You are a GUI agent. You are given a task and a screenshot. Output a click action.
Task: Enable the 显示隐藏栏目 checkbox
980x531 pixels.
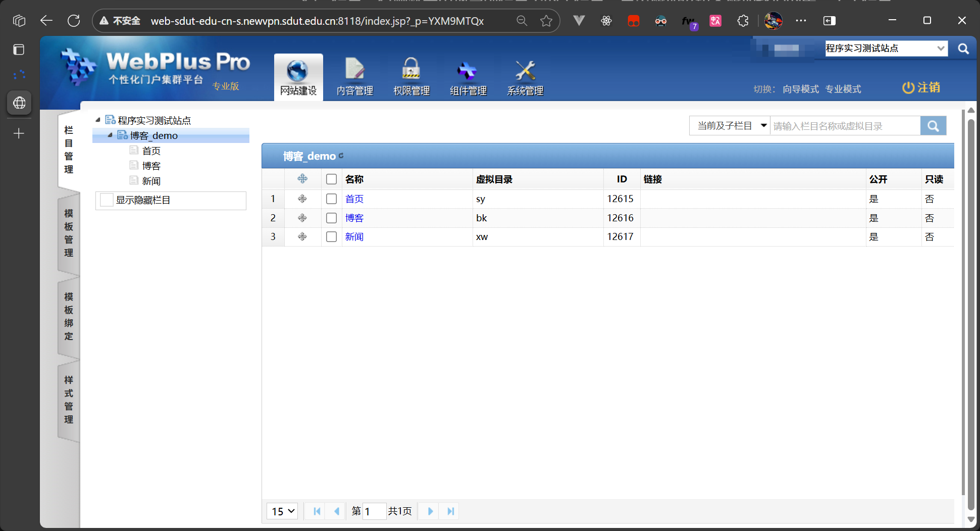click(x=106, y=200)
